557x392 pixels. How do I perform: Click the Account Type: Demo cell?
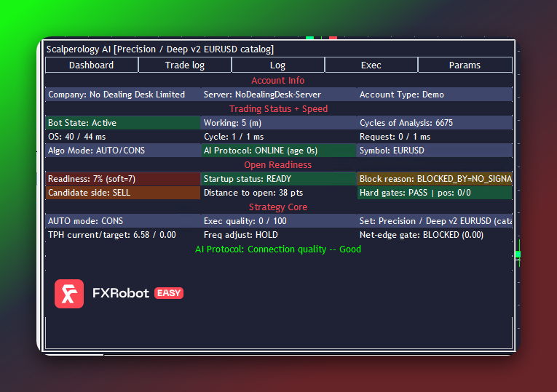[435, 95]
